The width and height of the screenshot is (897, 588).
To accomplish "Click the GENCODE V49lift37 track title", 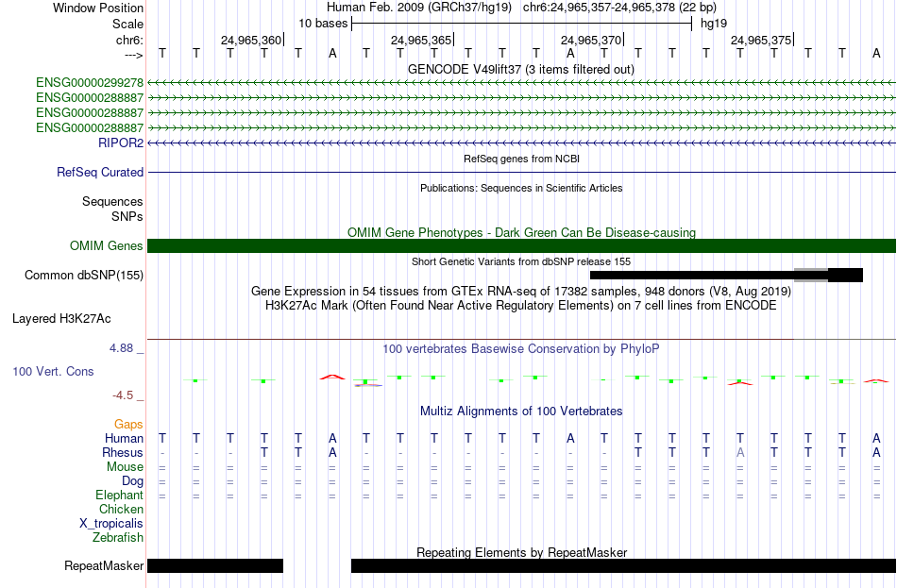I will (521, 70).
